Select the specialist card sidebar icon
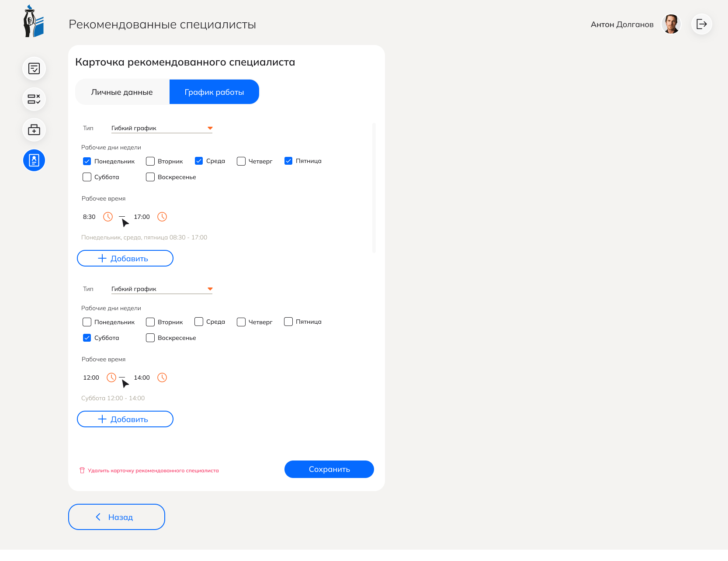The height and width of the screenshot is (561, 728). [34, 160]
